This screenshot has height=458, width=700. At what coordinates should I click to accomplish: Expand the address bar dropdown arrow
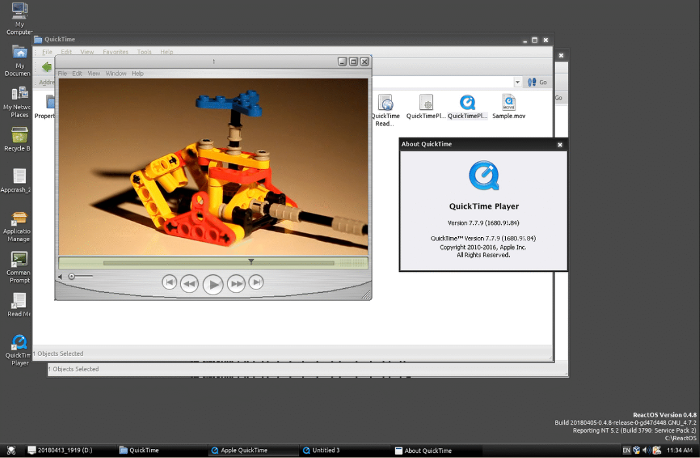[x=517, y=82]
